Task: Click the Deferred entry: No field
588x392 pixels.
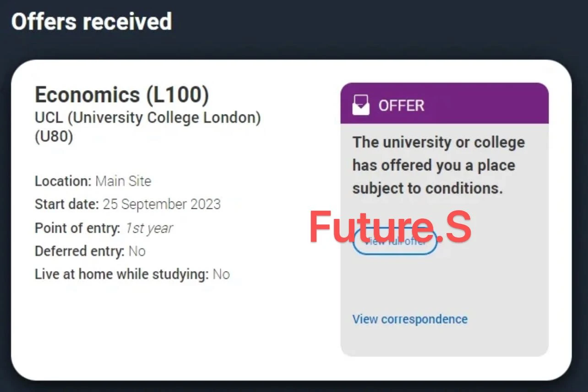Action: [90, 251]
